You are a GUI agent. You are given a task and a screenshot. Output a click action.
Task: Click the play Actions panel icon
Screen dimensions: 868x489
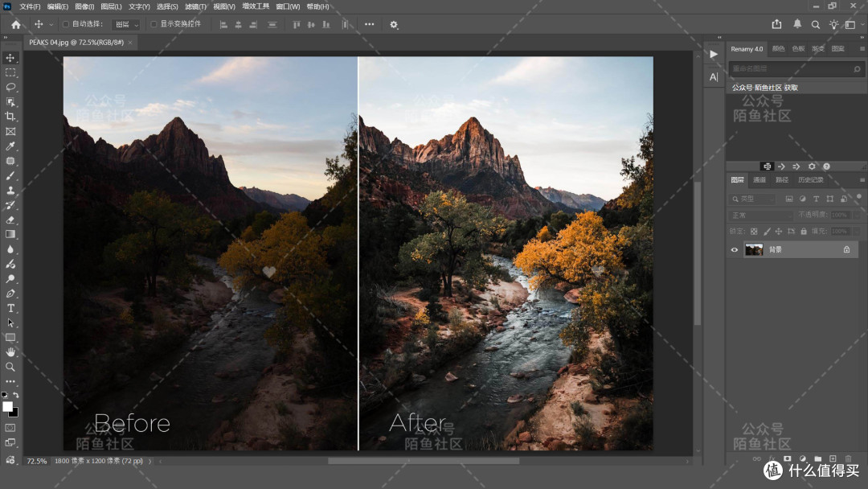point(714,54)
